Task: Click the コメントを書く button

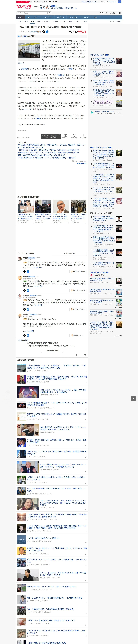Action: pyautogui.click(x=69, y=253)
